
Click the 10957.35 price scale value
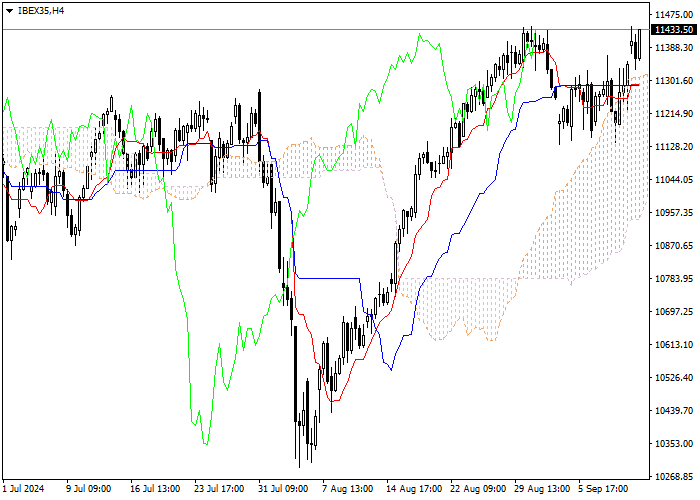674,212
